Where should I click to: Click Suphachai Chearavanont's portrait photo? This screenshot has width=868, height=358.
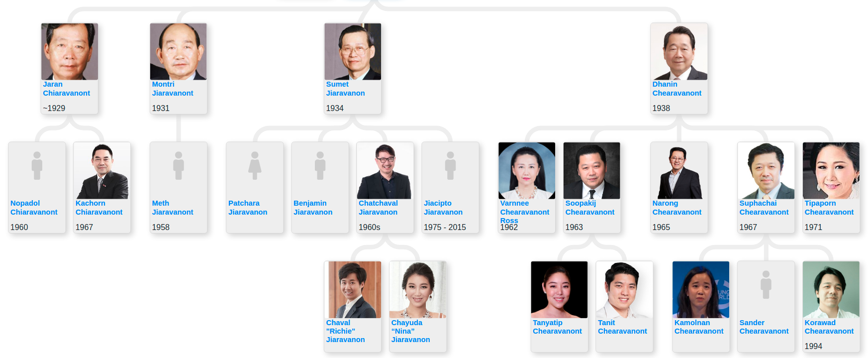pyautogui.click(x=766, y=171)
